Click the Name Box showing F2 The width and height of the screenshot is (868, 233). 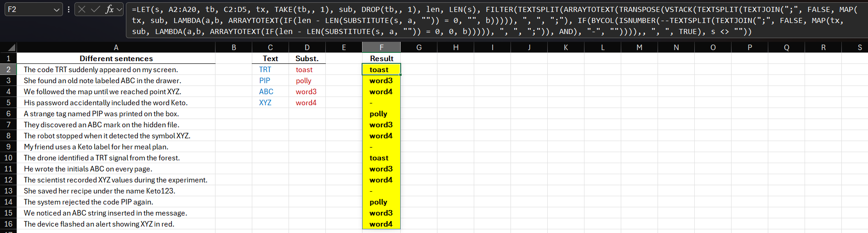tap(28, 9)
